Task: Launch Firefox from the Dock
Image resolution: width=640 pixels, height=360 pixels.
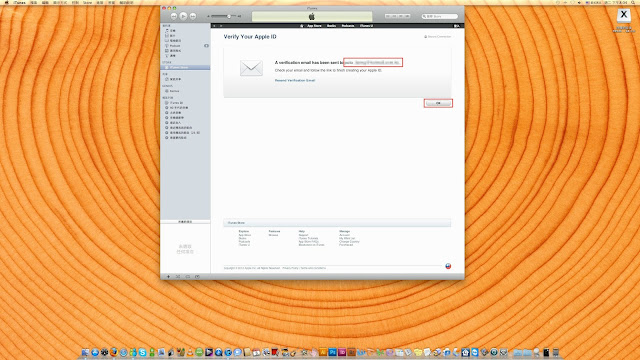Action: coord(113,352)
